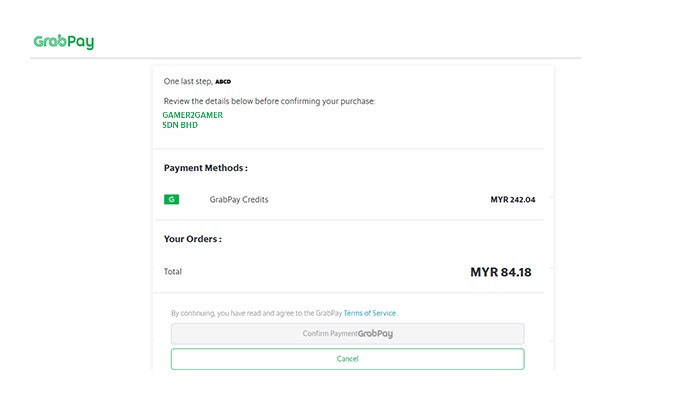Click the Total label

click(x=173, y=271)
